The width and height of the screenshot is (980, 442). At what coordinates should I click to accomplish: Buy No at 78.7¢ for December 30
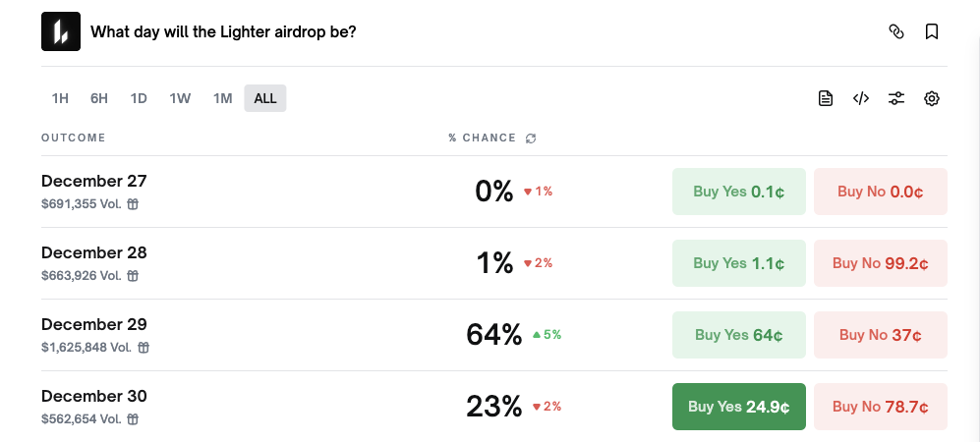coord(880,407)
